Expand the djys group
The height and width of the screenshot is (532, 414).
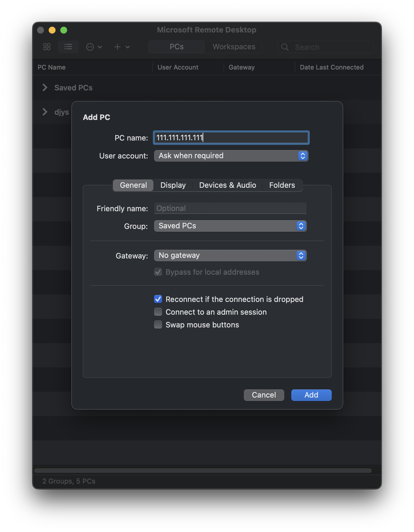pyautogui.click(x=45, y=112)
